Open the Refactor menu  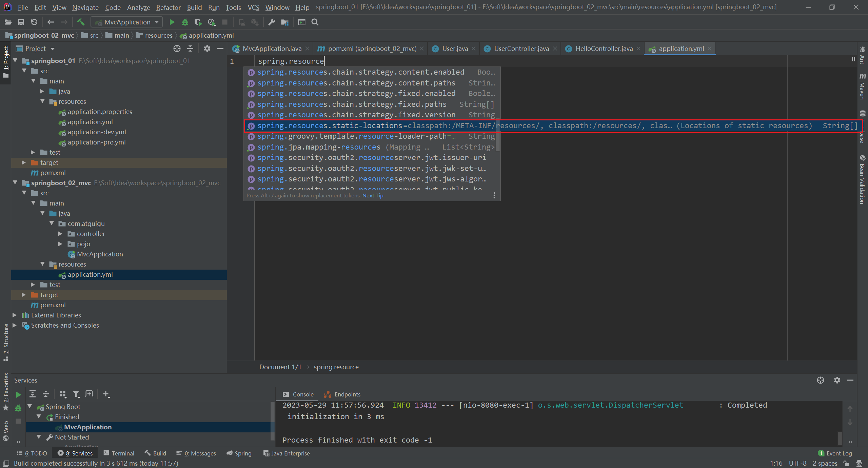click(x=168, y=7)
